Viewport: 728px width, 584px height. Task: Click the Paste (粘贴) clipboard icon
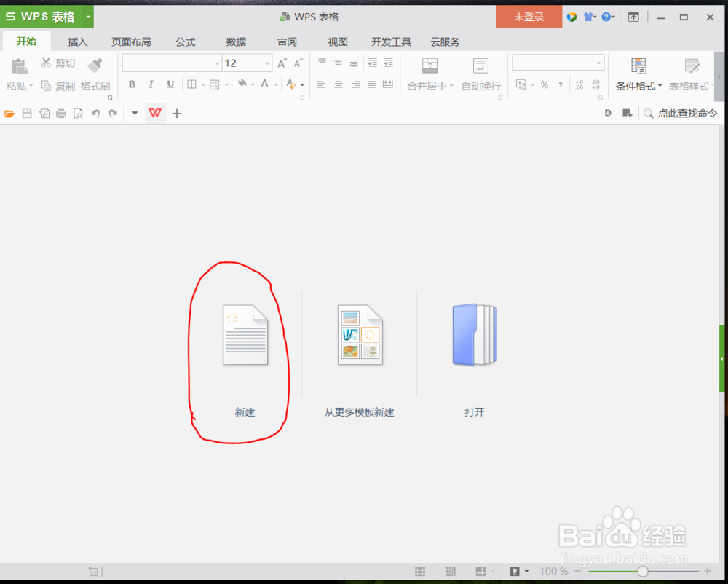[x=20, y=66]
